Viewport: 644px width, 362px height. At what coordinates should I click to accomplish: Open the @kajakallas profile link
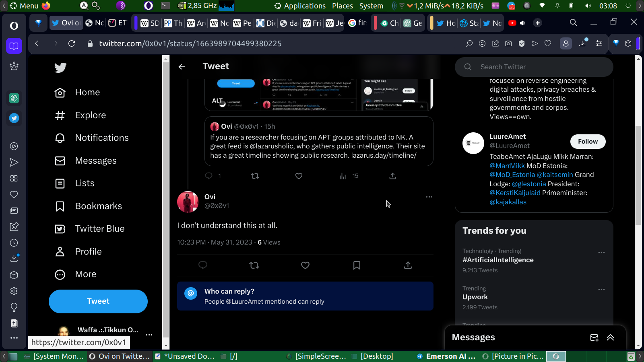click(x=508, y=202)
